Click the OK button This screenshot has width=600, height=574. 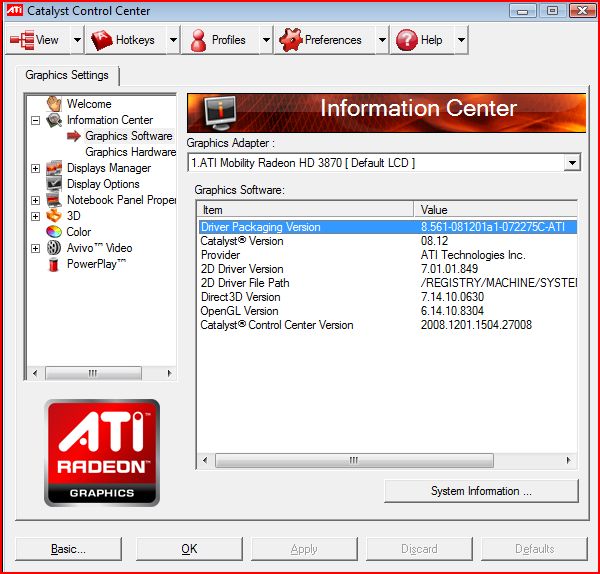click(189, 549)
